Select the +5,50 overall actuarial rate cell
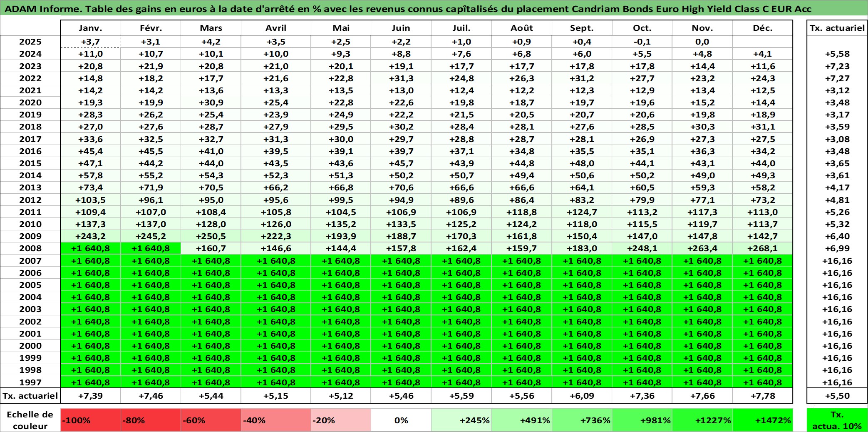The width and height of the screenshot is (868, 432). [837, 396]
